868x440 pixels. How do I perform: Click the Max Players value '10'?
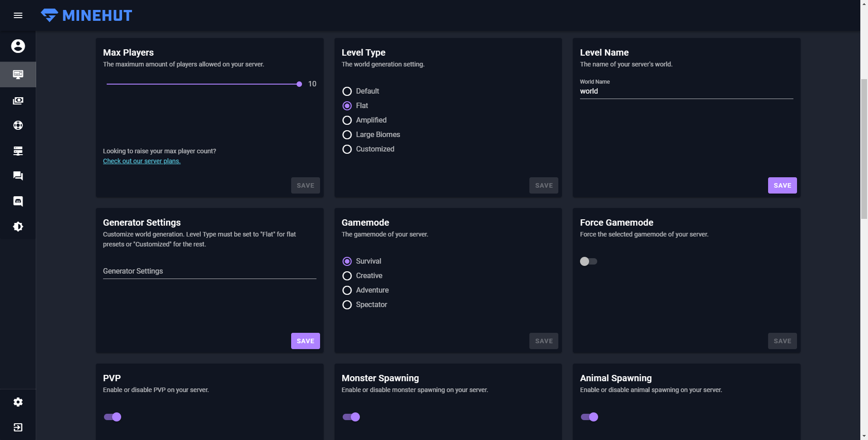coord(312,84)
